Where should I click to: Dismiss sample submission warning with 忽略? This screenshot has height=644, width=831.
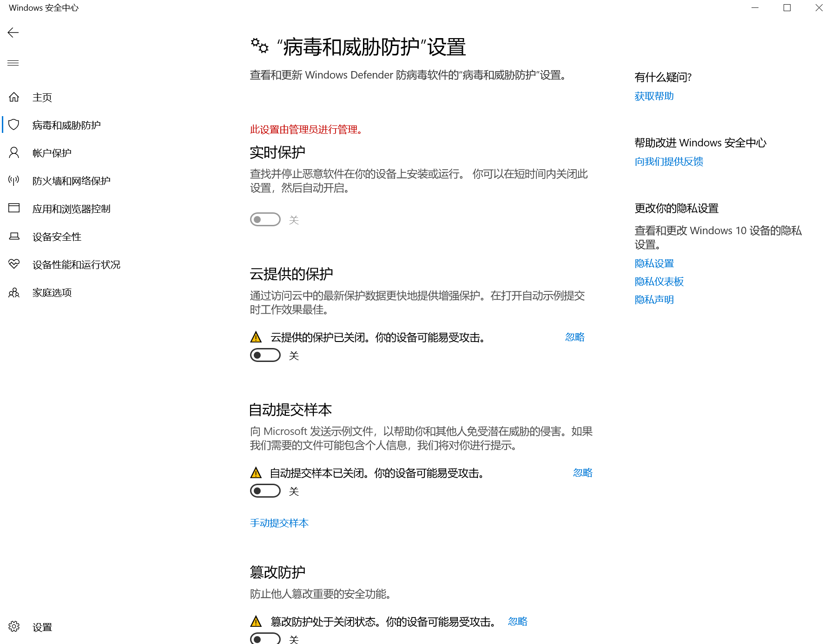pos(582,473)
